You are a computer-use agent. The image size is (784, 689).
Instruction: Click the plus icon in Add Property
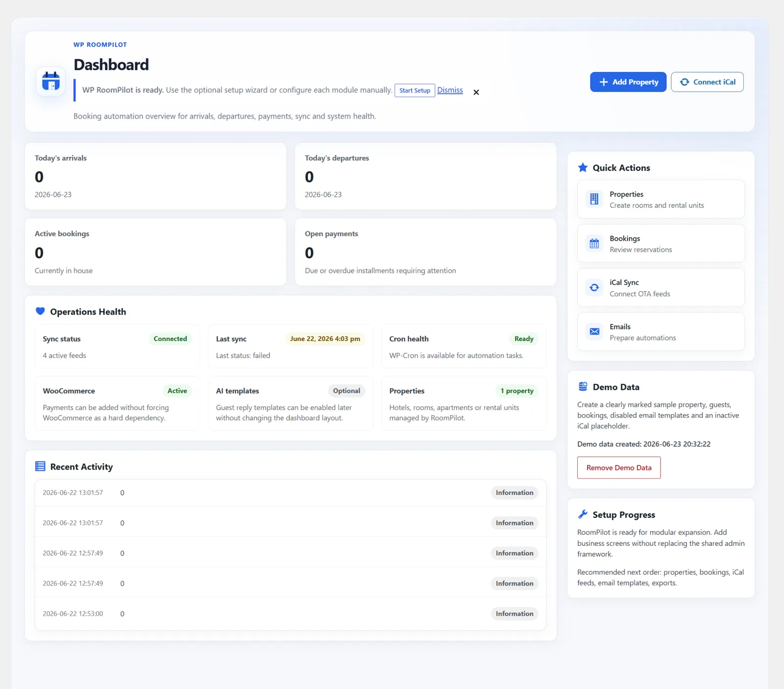(x=604, y=82)
